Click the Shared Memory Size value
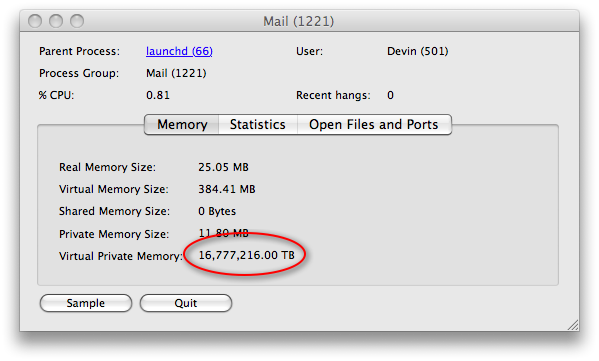The width and height of the screenshot is (599, 361). pyautogui.click(x=217, y=211)
